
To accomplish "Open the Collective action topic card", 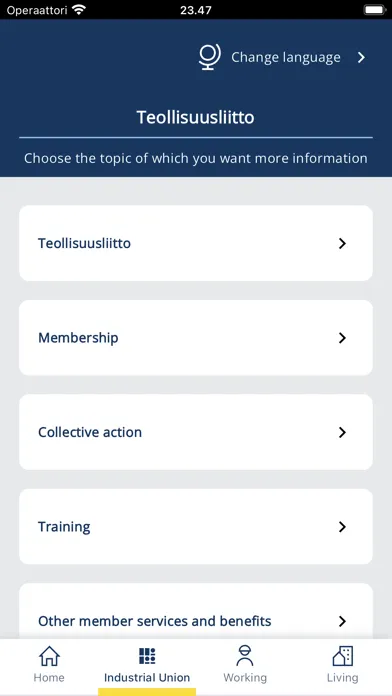I will 196,432.
